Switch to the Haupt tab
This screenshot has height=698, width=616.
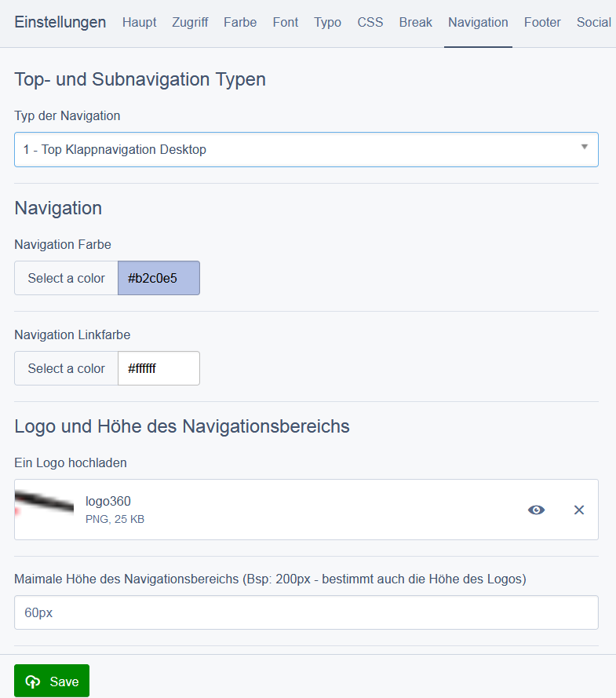coord(139,22)
